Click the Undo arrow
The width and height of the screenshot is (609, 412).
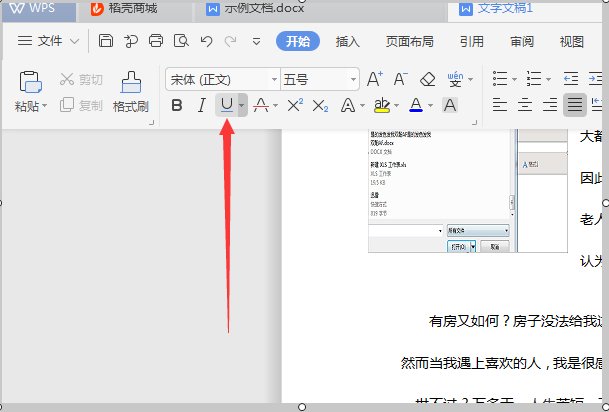(x=206, y=41)
